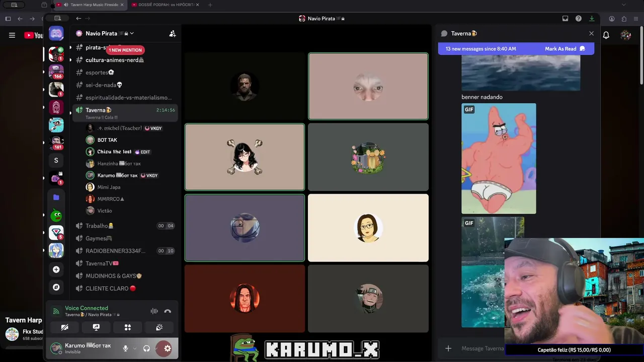Select user Chizu the lost in voice list
The image size is (644, 362).
[x=130, y=152]
